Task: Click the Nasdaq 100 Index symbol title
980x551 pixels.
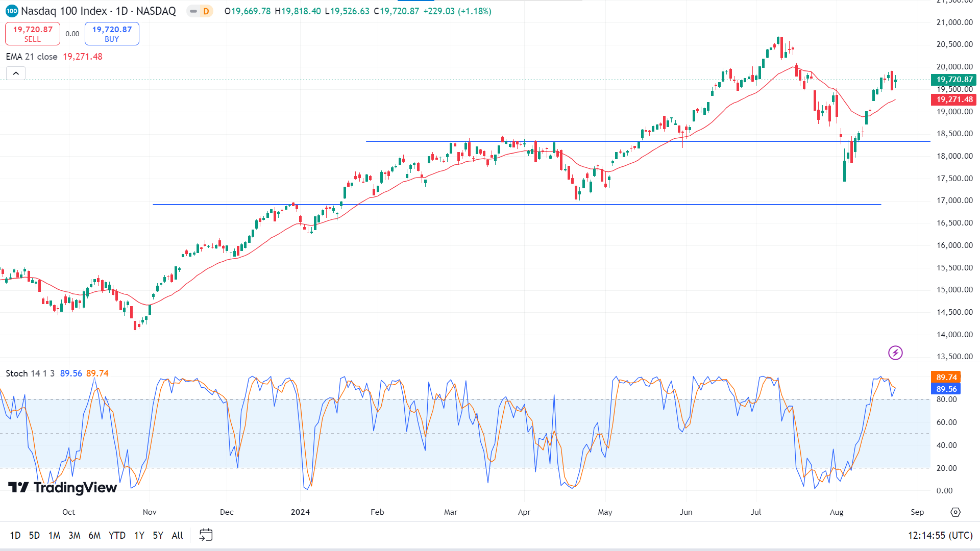Action: click(98, 11)
